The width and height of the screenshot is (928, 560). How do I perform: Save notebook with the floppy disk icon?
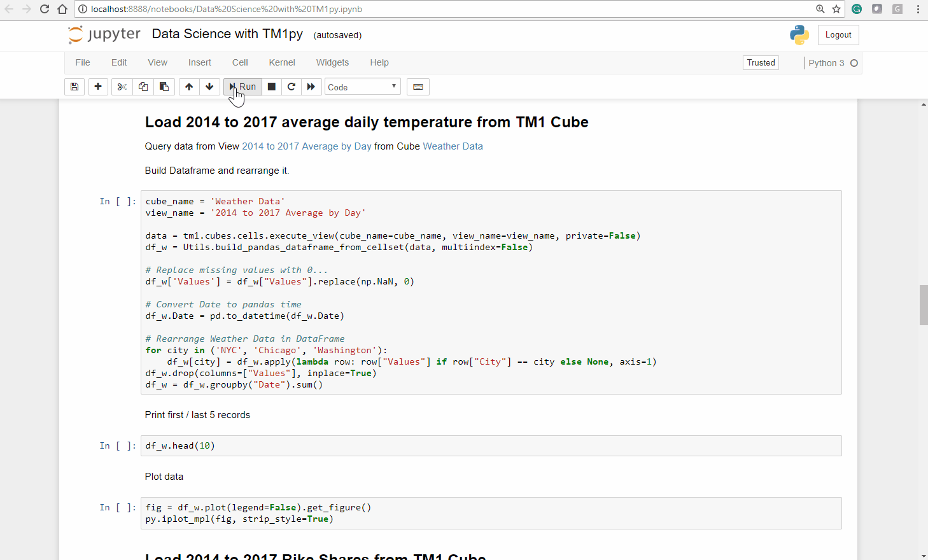coord(74,87)
